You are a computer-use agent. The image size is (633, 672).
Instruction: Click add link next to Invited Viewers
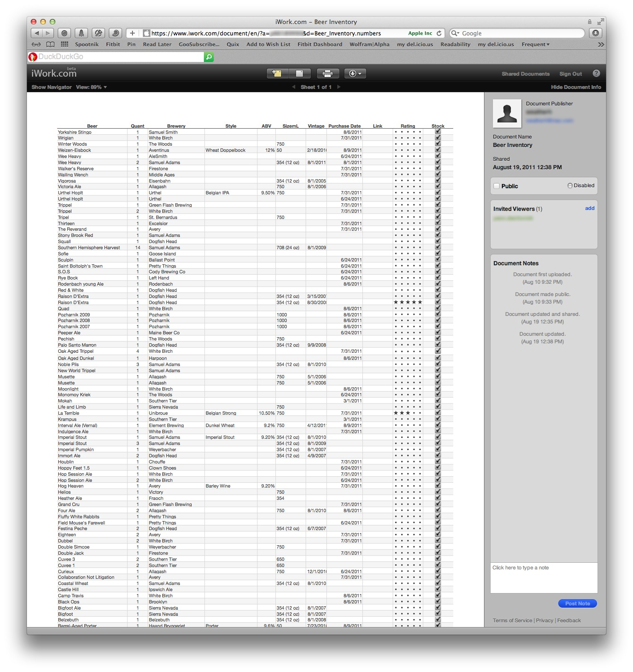click(589, 208)
